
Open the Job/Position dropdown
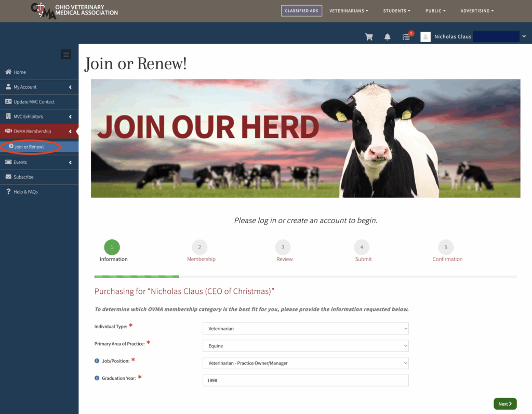coord(305,363)
